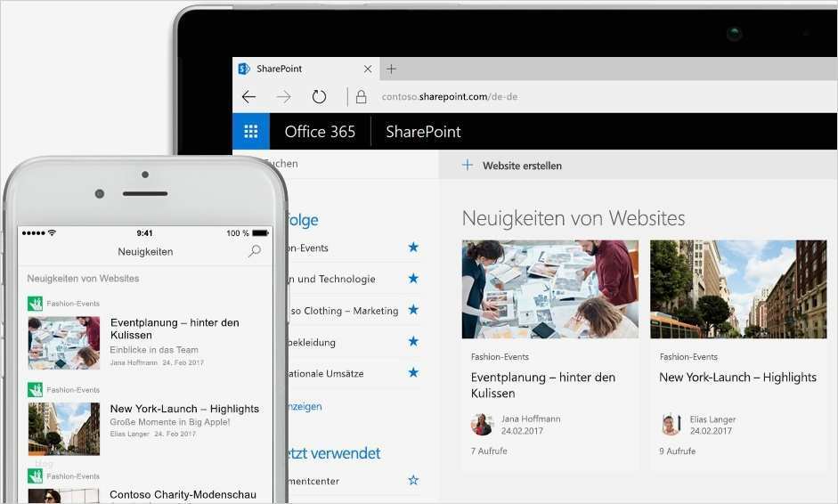
Task: Click Fashion-Events label on New York card
Action: tap(688, 356)
